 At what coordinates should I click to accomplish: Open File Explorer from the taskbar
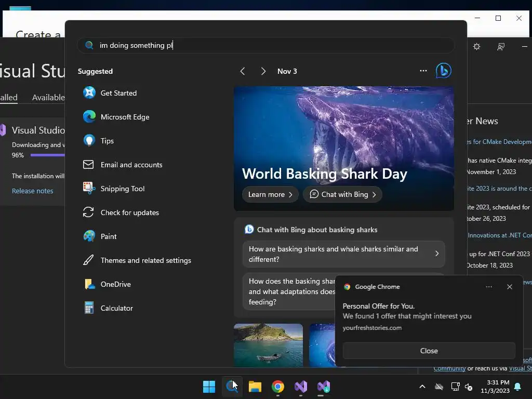[x=255, y=387]
